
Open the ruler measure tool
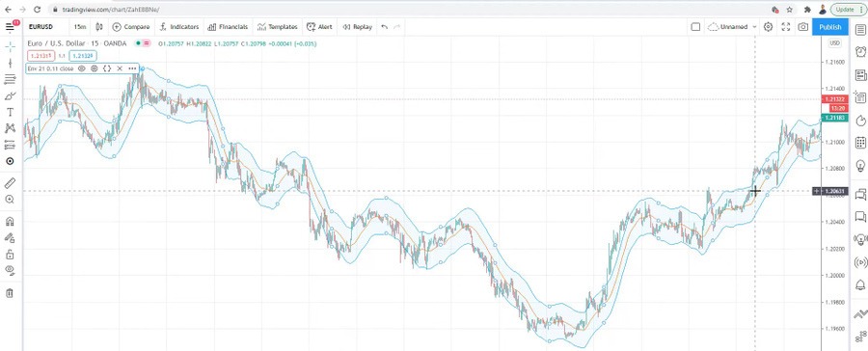[x=10, y=183]
